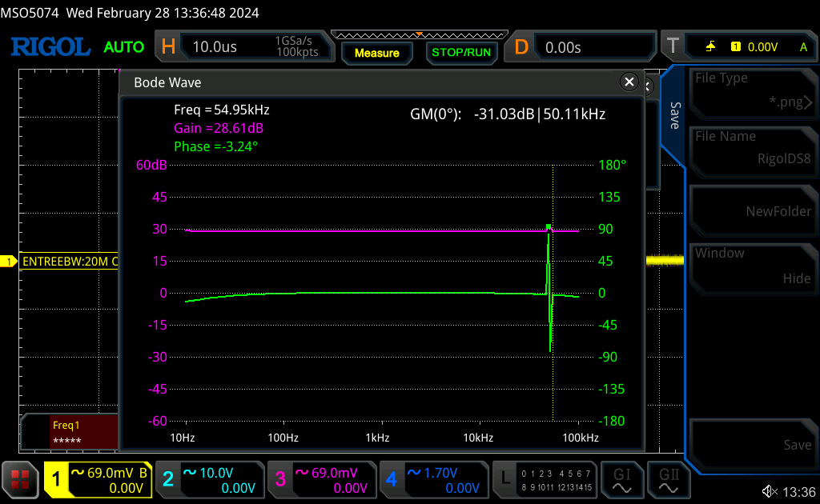Click the channel 3 69.0mV scale
The width and height of the screenshot is (820, 504).
[335, 473]
